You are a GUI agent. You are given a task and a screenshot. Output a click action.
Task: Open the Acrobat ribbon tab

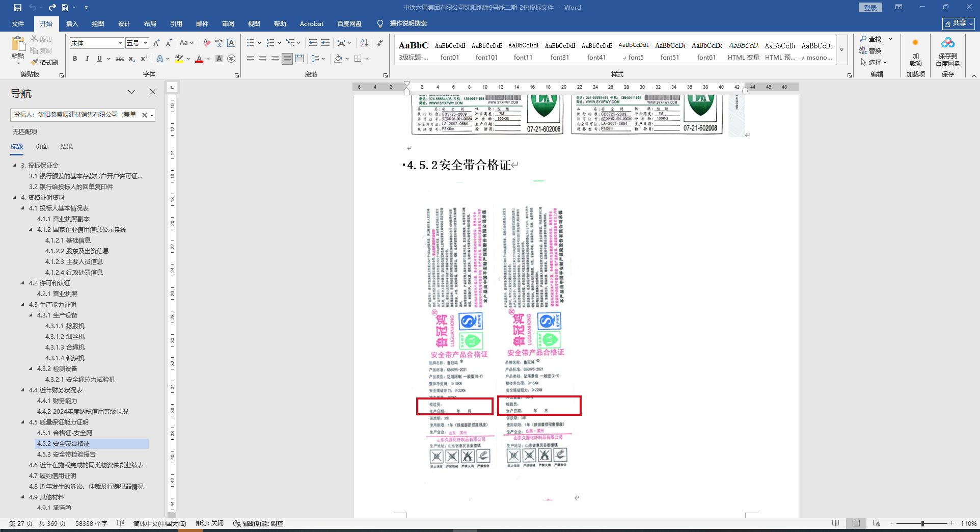pyautogui.click(x=311, y=23)
